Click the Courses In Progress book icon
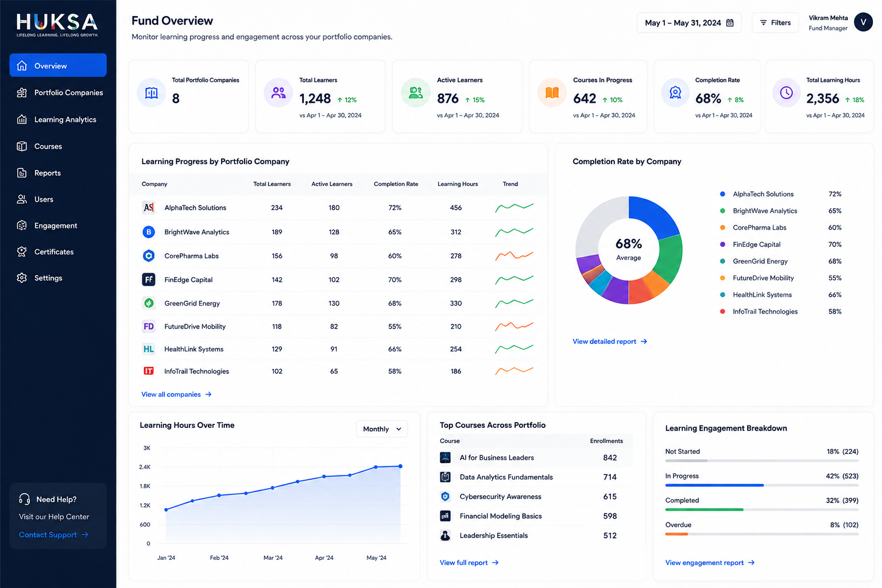The height and width of the screenshot is (588, 882). pos(552,92)
